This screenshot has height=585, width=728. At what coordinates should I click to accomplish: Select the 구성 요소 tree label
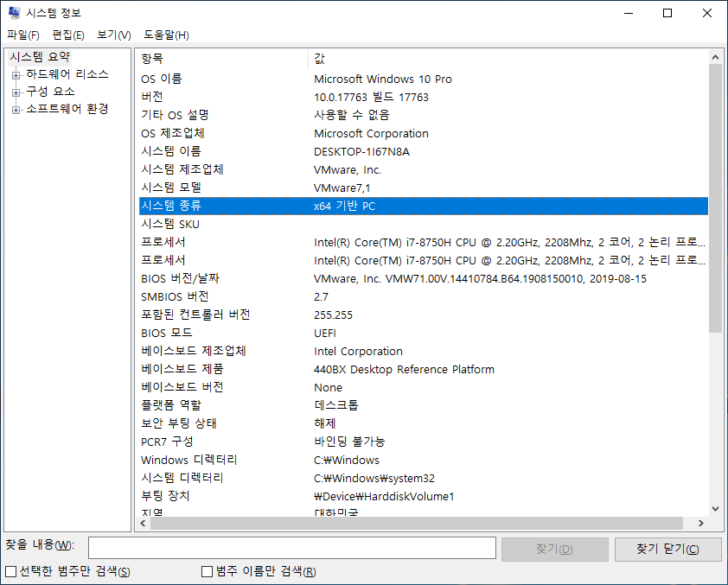point(50,92)
